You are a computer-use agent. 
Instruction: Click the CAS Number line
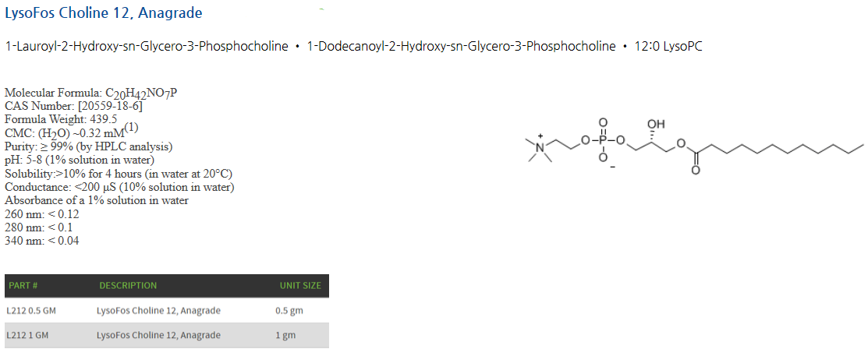pos(73,106)
